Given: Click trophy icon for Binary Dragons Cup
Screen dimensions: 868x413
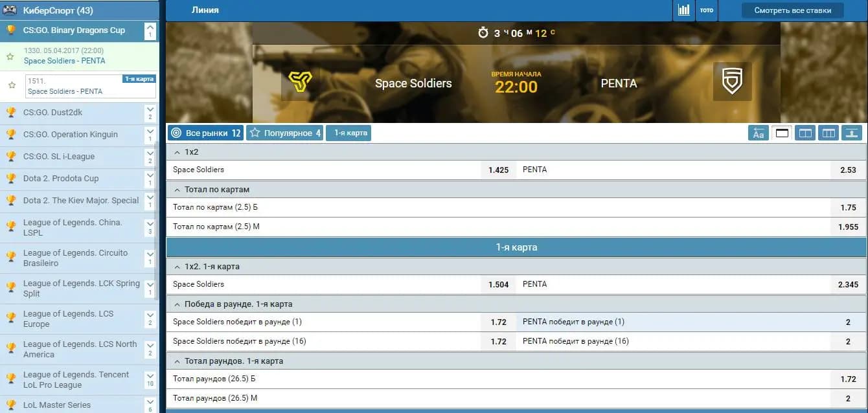Looking at the screenshot, I should [x=11, y=30].
